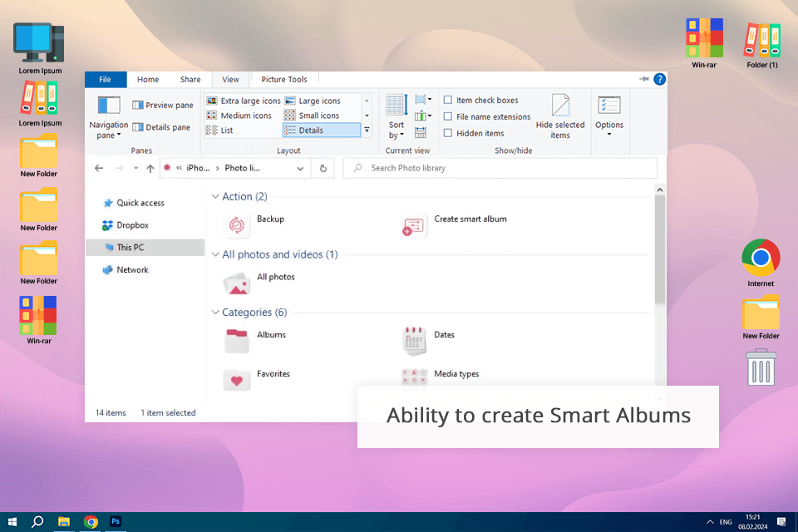Click the ribbon Help icon
The image size is (798, 532).
coord(659,79)
